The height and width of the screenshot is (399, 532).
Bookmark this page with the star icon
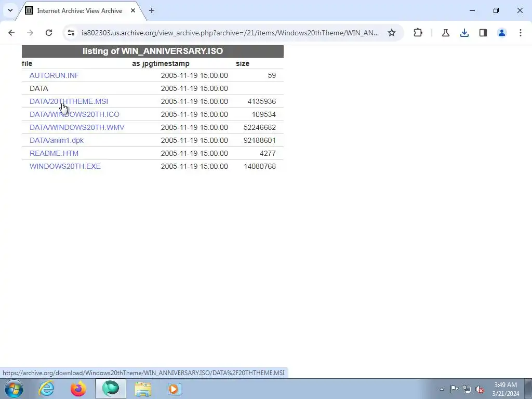click(392, 33)
